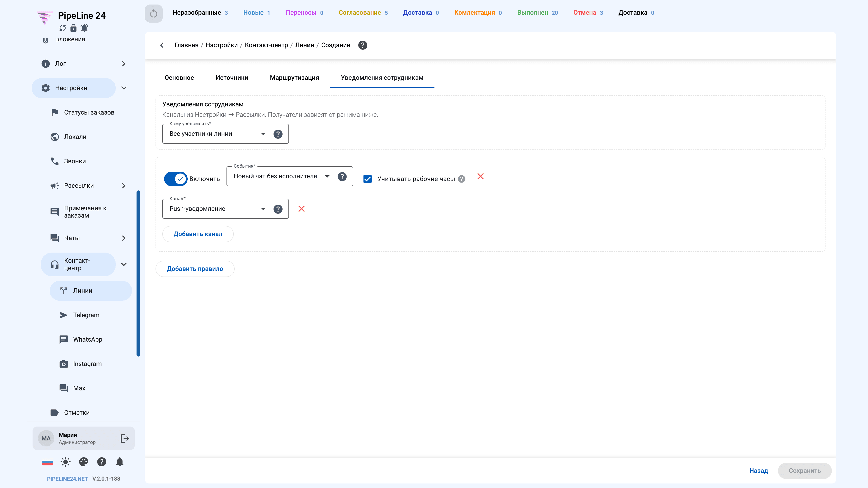
Task: Click the Назад button
Action: [759, 471]
